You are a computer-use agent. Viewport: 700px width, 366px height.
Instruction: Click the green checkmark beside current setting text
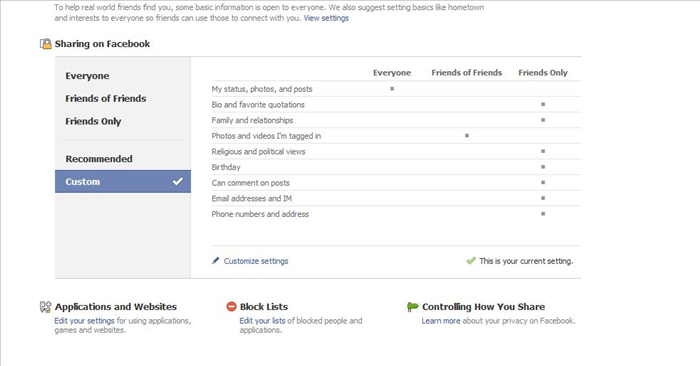(x=471, y=261)
